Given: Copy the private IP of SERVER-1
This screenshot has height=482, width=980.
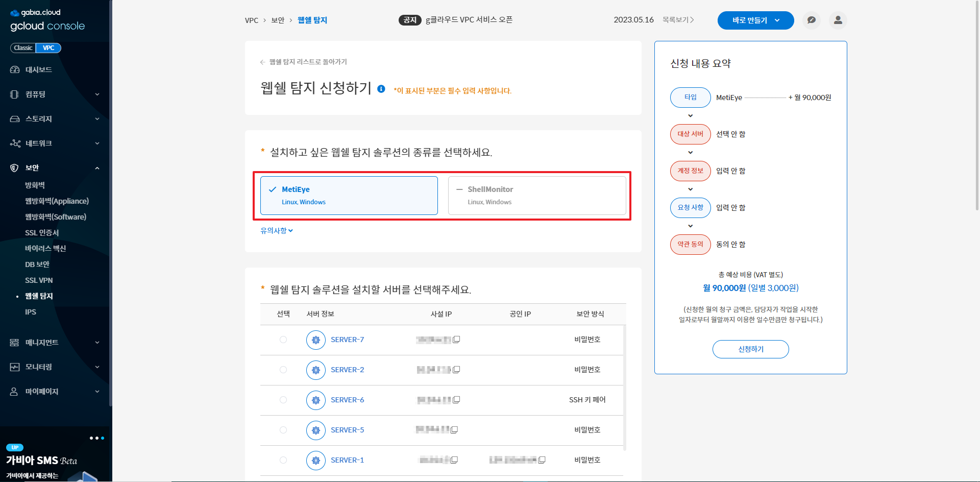Looking at the screenshot, I should point(454,460).
